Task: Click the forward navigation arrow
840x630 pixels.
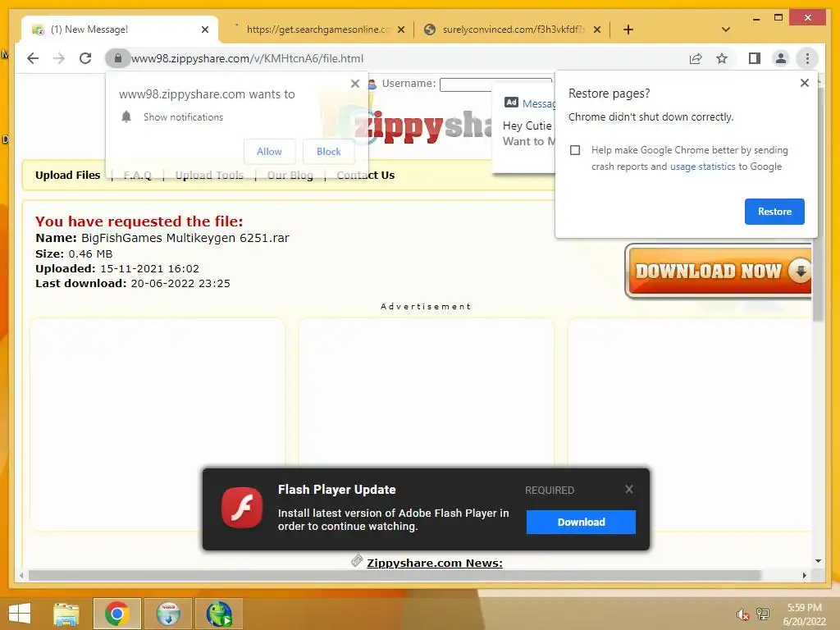Action: pyautogui.click(x=59, y=58)
